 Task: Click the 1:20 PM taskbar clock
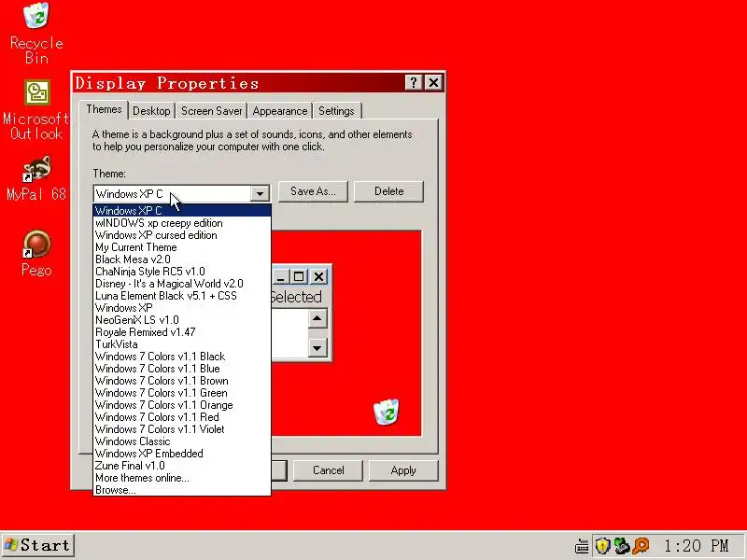click(x=696, y=546)
